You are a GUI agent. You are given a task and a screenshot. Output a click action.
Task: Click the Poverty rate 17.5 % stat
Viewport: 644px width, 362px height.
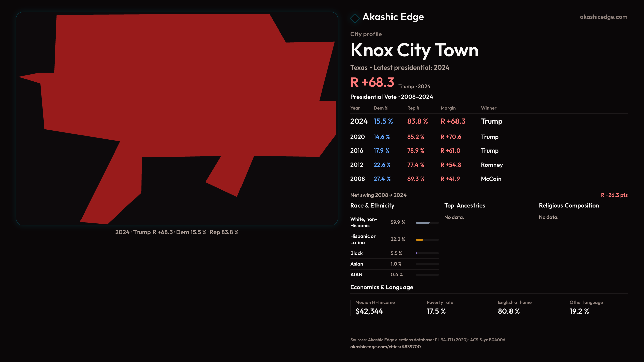click(436, 311)
